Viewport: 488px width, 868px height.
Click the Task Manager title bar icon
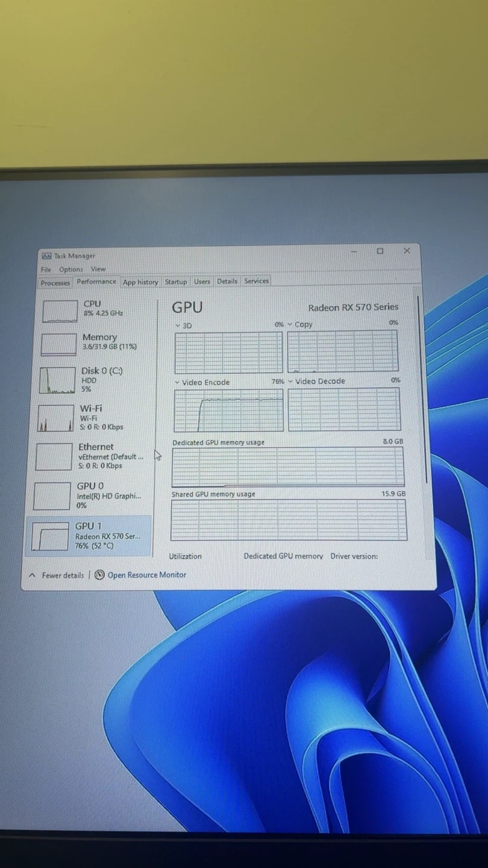[x=46, y=256]
